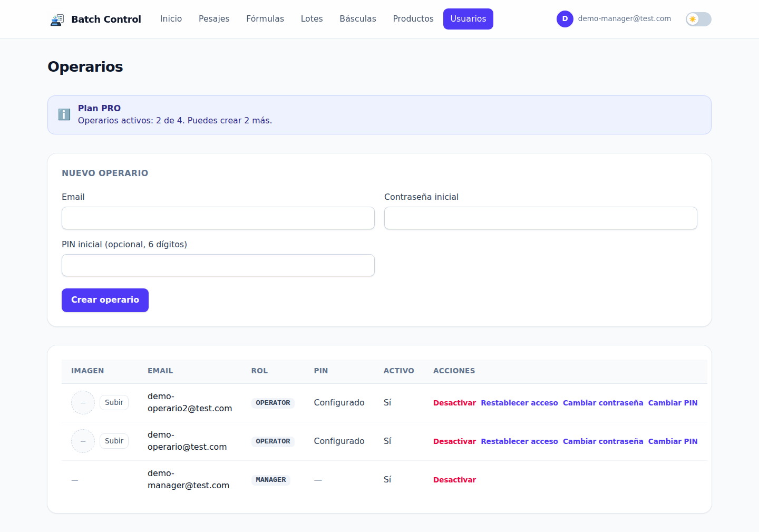Click the EMAIL column header
759x532 pixels.
click(160, 371)
